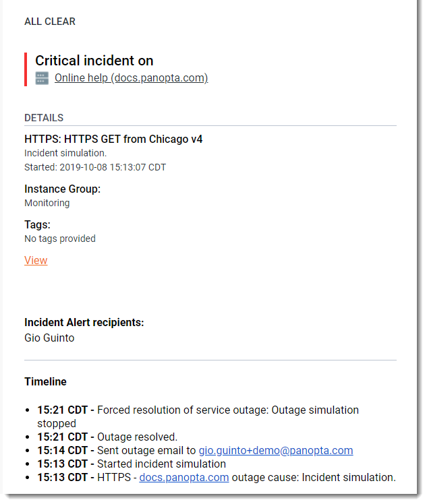Open the gio.guinto+demo@panopta.com email link
427x504 pixels.
tap(275, 450)
